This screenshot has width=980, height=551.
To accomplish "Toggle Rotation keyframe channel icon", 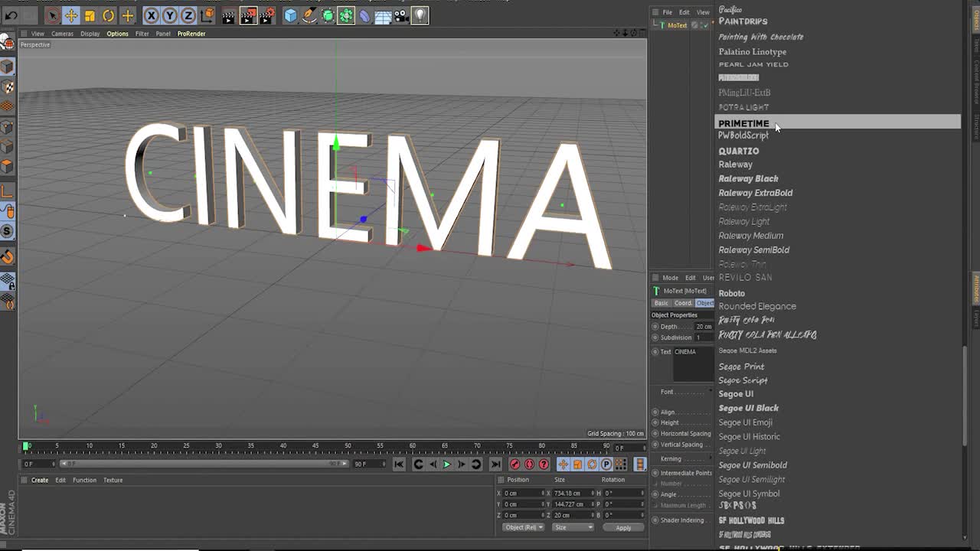I will (592, 464).
